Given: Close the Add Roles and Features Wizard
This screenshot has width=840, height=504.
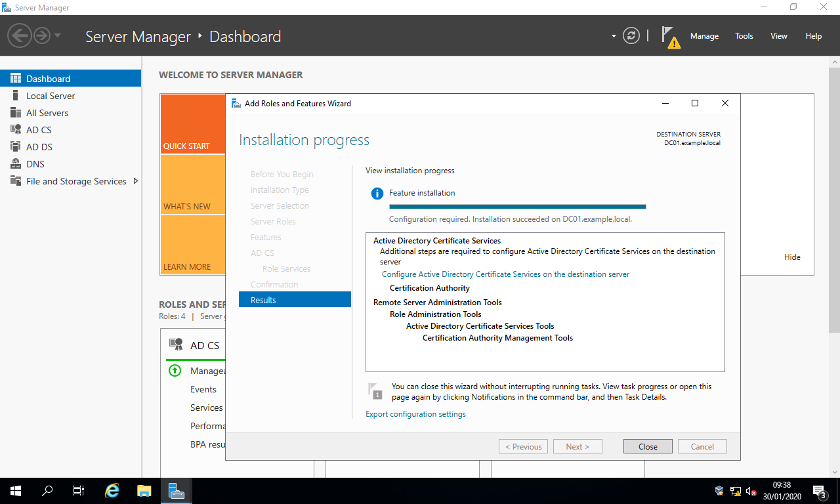Looking at the screenshot, I should click(647, 446).
